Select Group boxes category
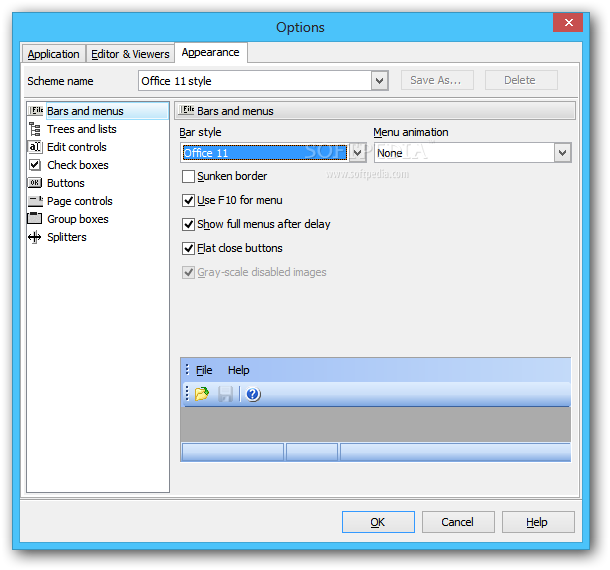This screenshot has width=610, height=570. pos(78,219)
